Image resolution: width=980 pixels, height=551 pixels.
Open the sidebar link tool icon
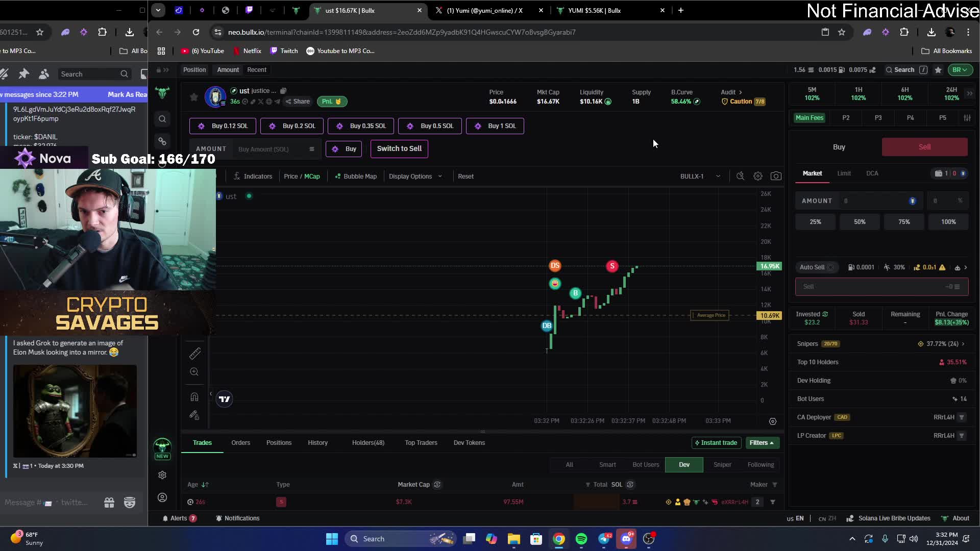coord(162,141)
